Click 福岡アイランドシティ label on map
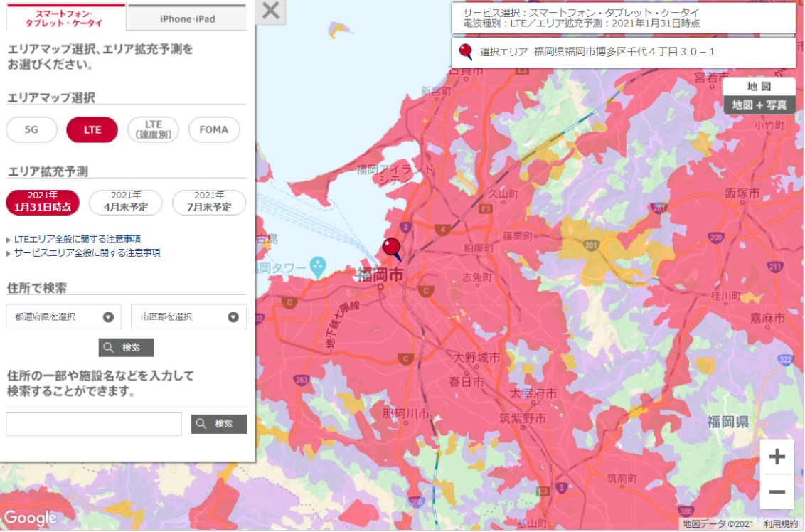This screenshot has width=805, height=532. (x=395, y=174)
